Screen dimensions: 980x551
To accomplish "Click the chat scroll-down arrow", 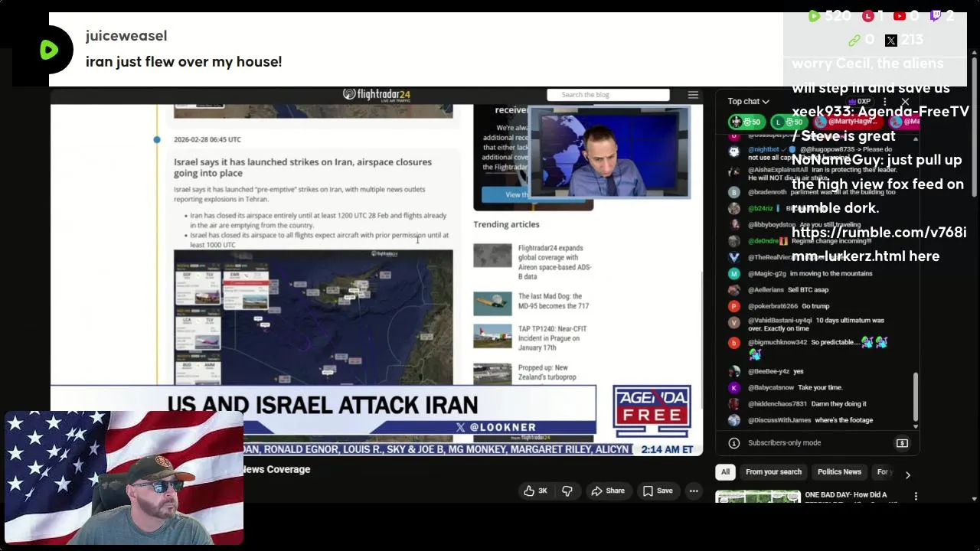I will [x=916, y=426].
